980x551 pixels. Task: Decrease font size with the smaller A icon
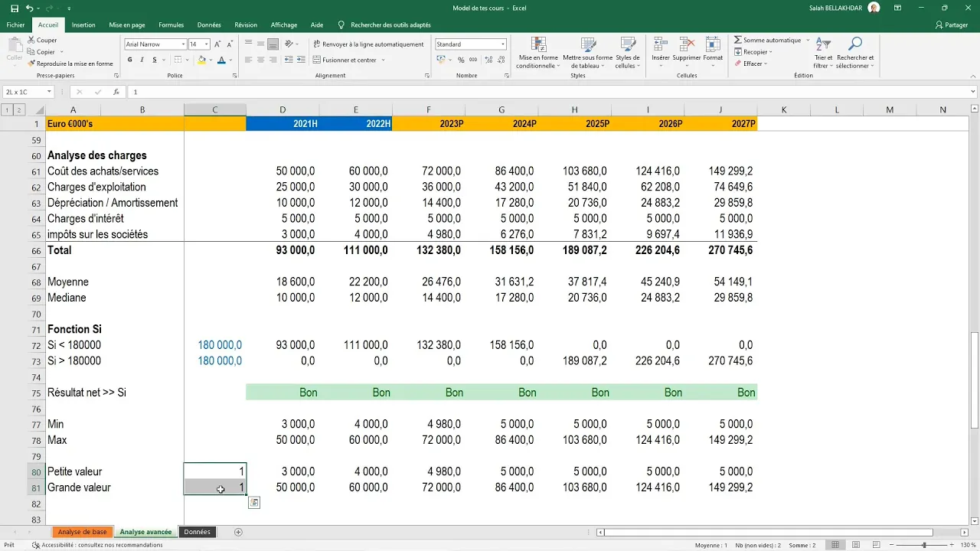[x=229, y=44]
